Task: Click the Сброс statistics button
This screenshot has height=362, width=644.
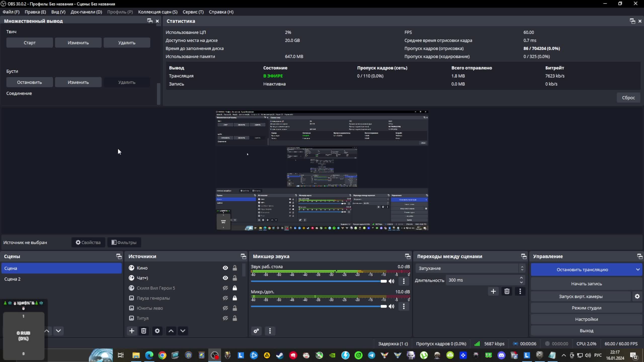Action: click(628, 98)
